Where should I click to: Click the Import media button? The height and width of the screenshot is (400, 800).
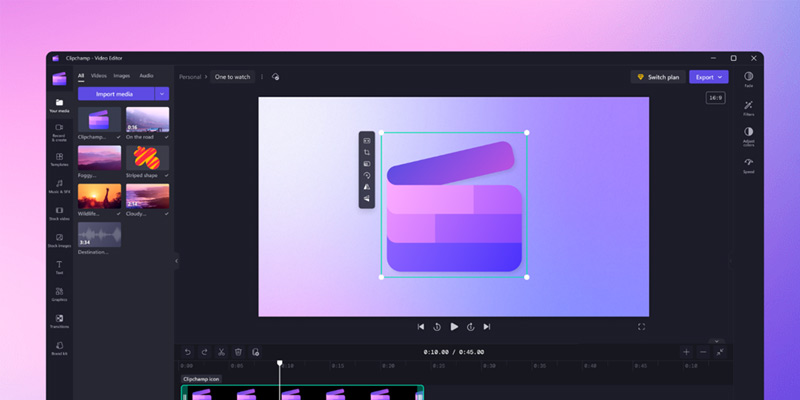click(x=115, y=94)
